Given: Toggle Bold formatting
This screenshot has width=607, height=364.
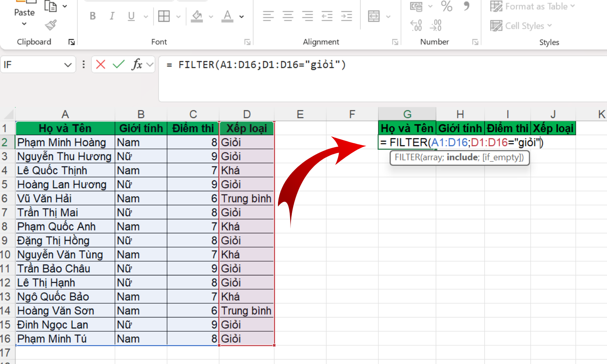Looking at the screenshot, I should tap(93, 16).
